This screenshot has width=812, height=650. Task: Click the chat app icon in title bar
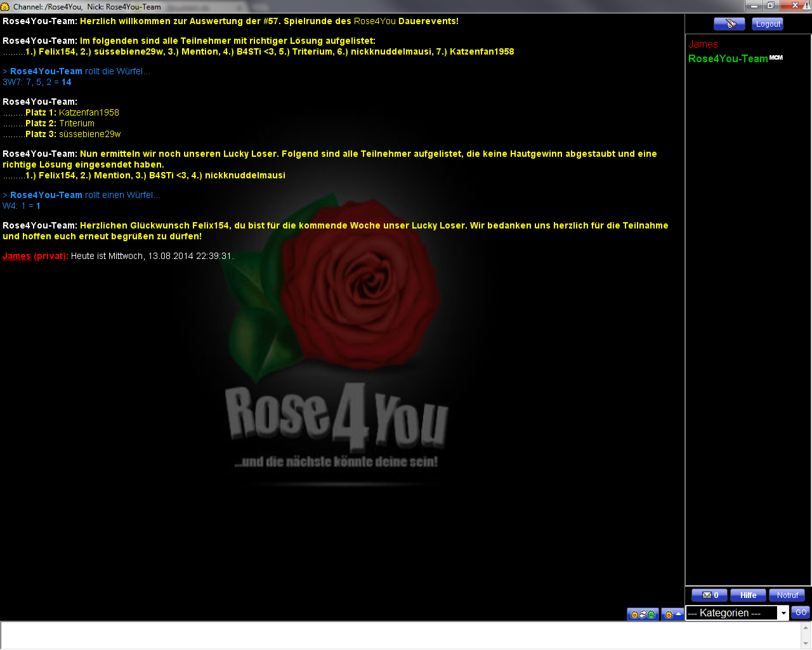coord(5,6)
